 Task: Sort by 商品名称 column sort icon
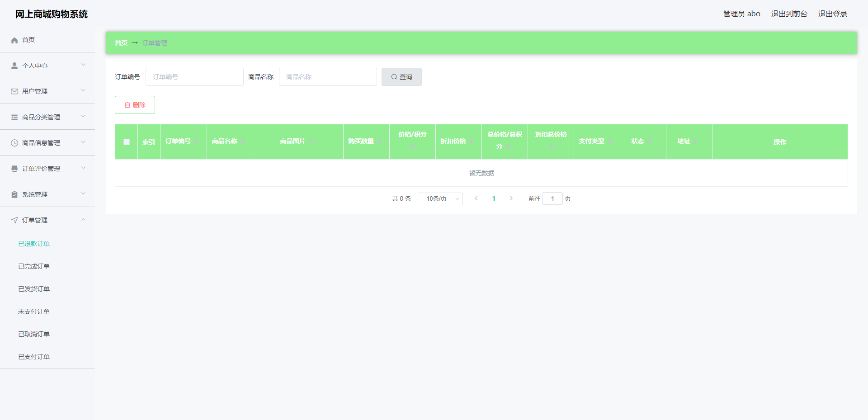point(243,142)
